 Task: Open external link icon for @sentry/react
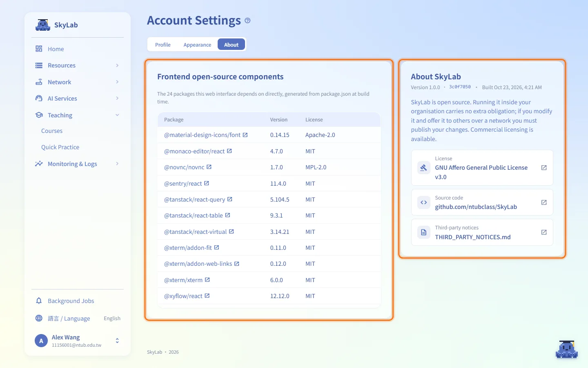click(207, 183)
